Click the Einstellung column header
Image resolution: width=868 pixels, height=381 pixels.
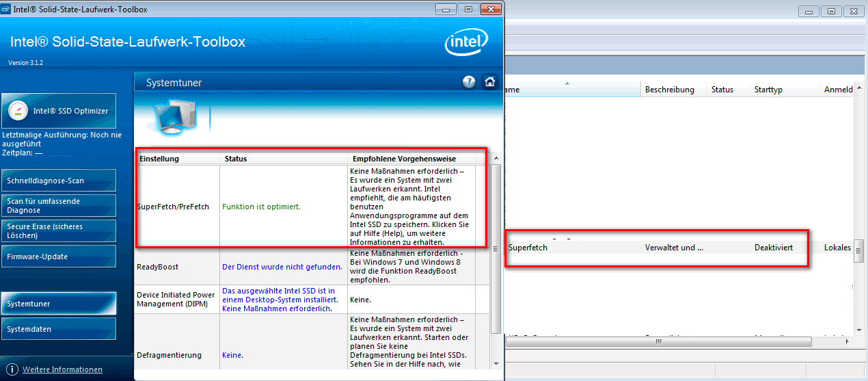click(177, 159)
